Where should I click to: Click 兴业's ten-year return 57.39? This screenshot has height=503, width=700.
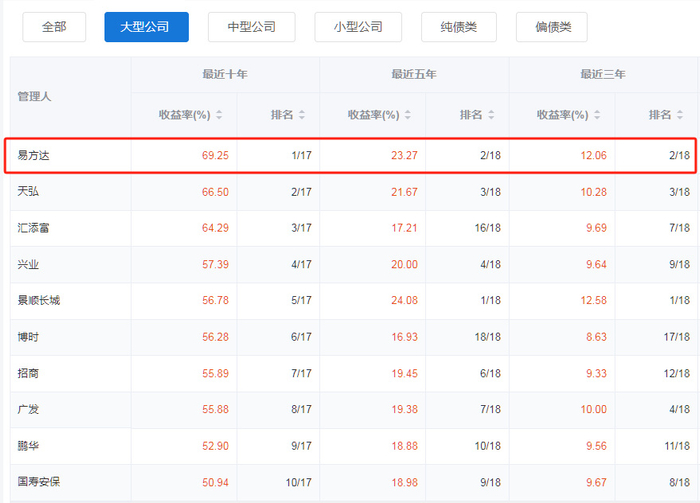(x=215, y=264)
